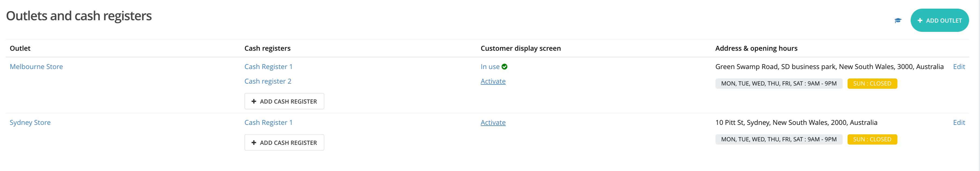Screen dimensions: 980x171
Task: Open the Sydney Store outlet link
Action: click(30, 122)
